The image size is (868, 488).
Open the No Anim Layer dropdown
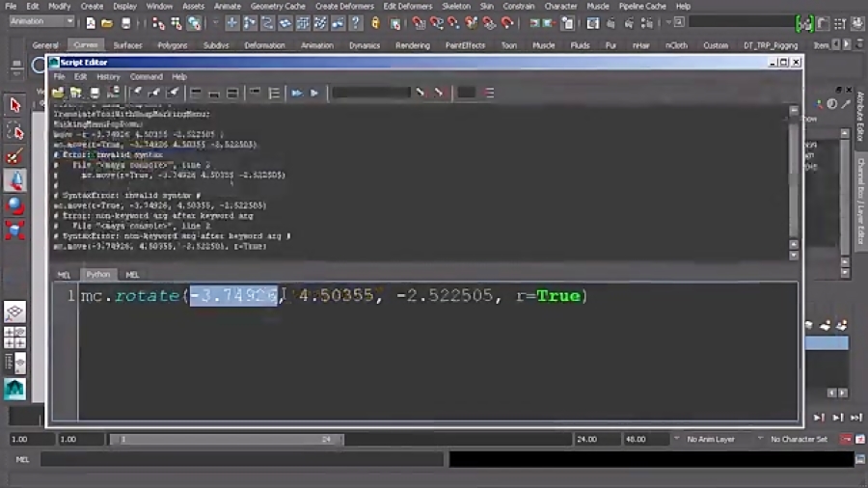710,440
